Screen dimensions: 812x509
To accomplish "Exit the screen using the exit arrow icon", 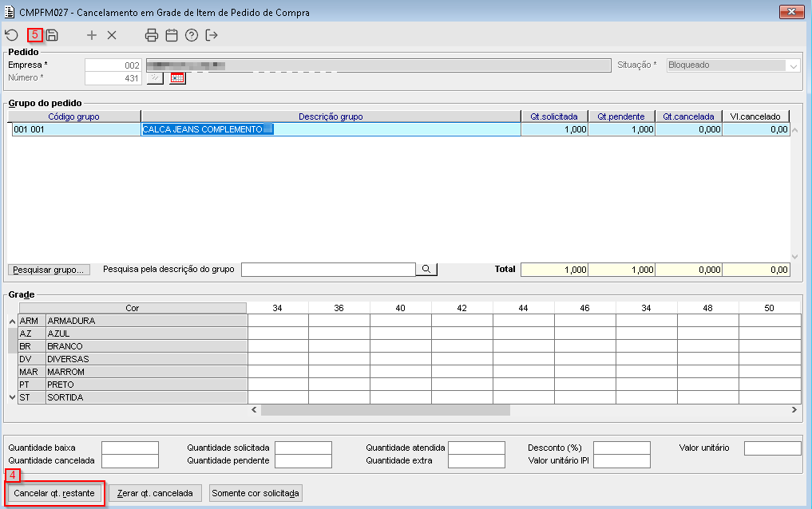I will [x=212, y=35].
